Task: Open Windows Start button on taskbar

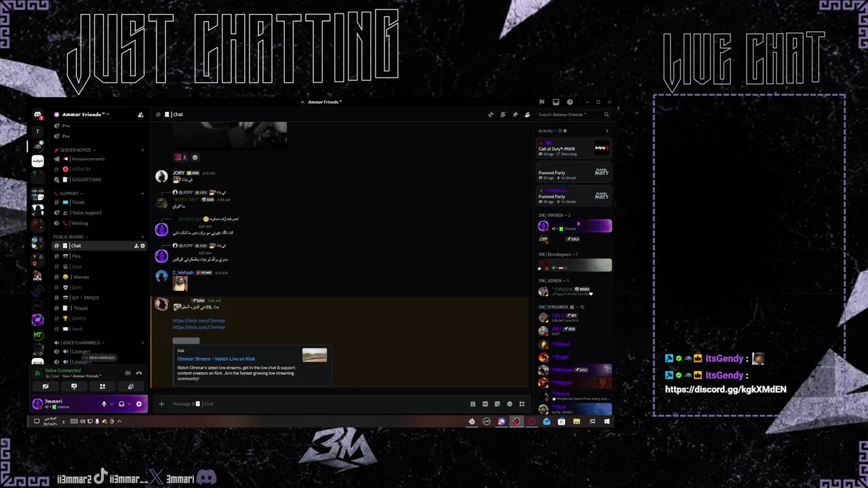Action: [x=607, y=422]
